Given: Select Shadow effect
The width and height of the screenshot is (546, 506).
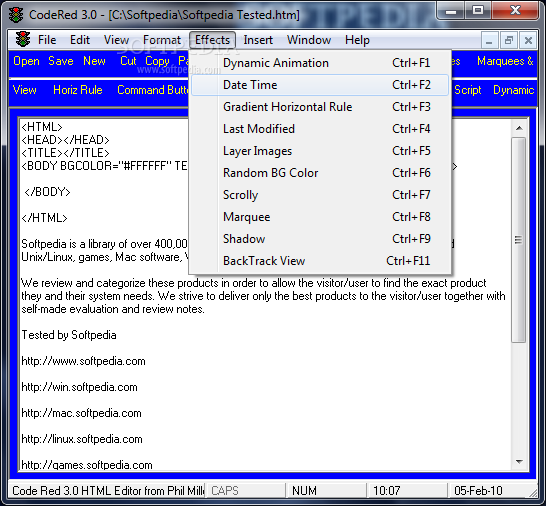Looking at the screenshot, I should [320, 239].
